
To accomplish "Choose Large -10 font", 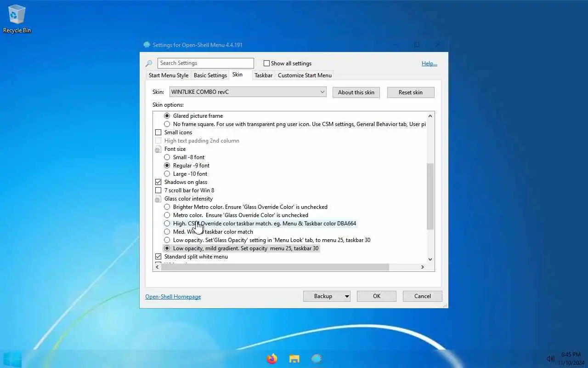I will tap(167, 174).
